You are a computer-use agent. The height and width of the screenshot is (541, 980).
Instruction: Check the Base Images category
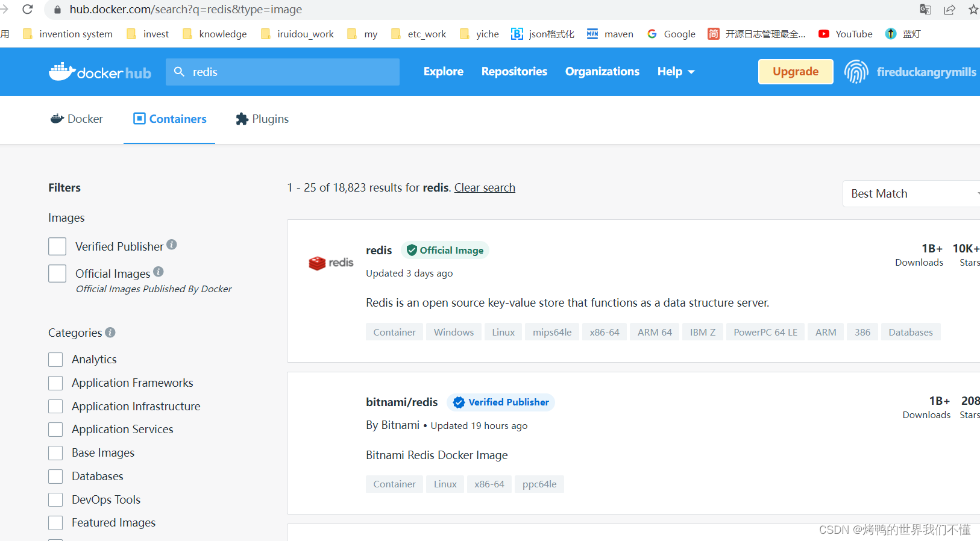(55, 453)
